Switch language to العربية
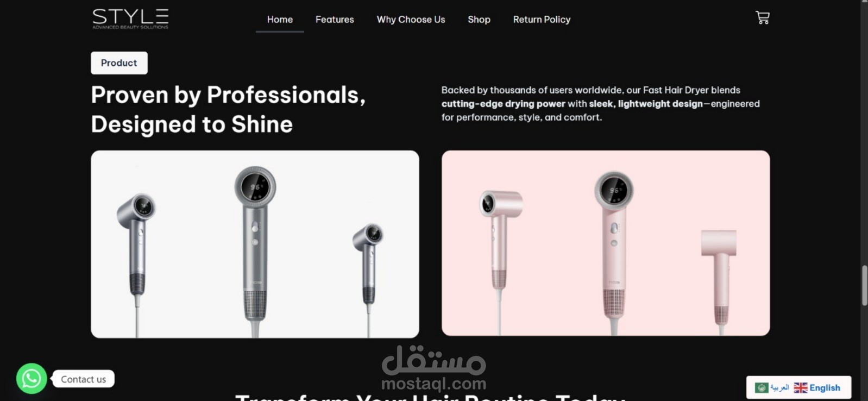The image size is (868, 401). 779,388
